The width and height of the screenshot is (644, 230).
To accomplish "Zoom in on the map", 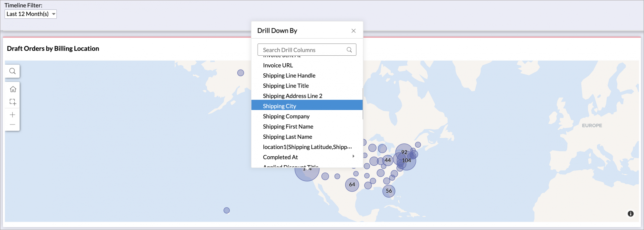I will tap(13, 115).
